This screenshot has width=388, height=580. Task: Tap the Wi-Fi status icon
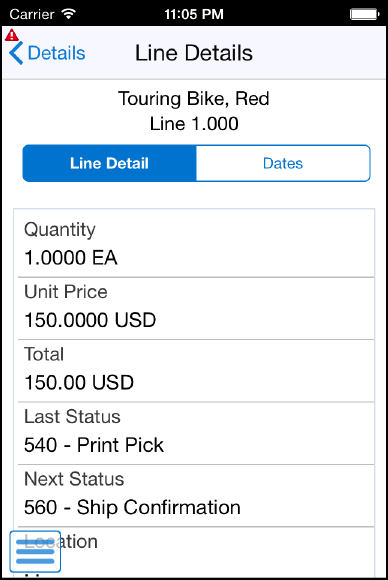tap(69, 14)
